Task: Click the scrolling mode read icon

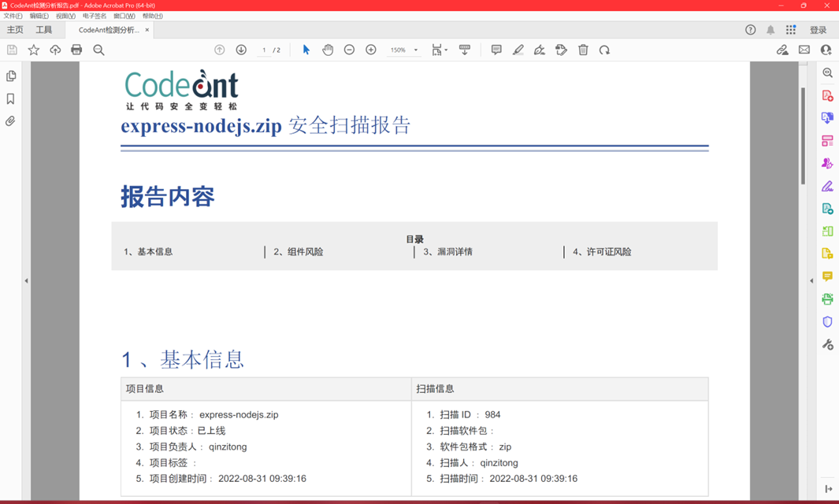Action: (465, 50)
